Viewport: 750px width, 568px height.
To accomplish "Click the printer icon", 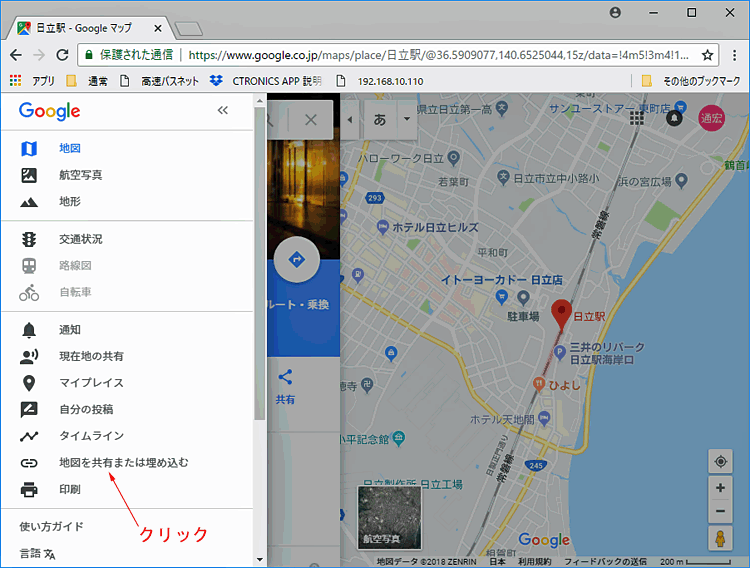I will [x=29, y=490].
